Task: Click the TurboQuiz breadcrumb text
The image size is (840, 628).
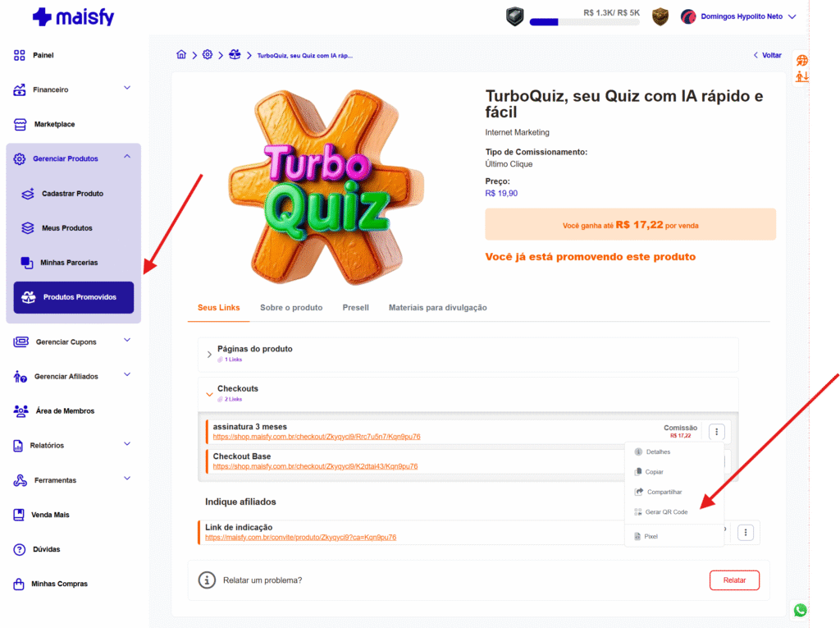Action: (x=305, y=56)
